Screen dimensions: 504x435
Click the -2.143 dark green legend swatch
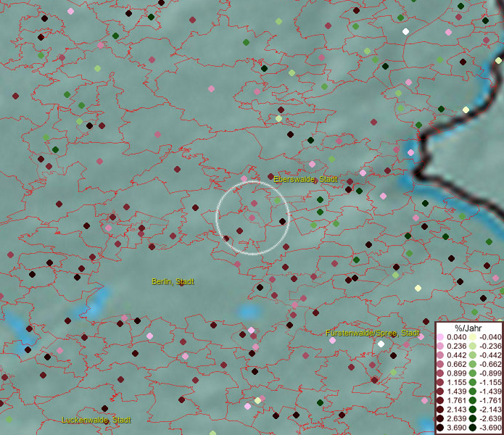pyautogui.click(x=473, y=410)
